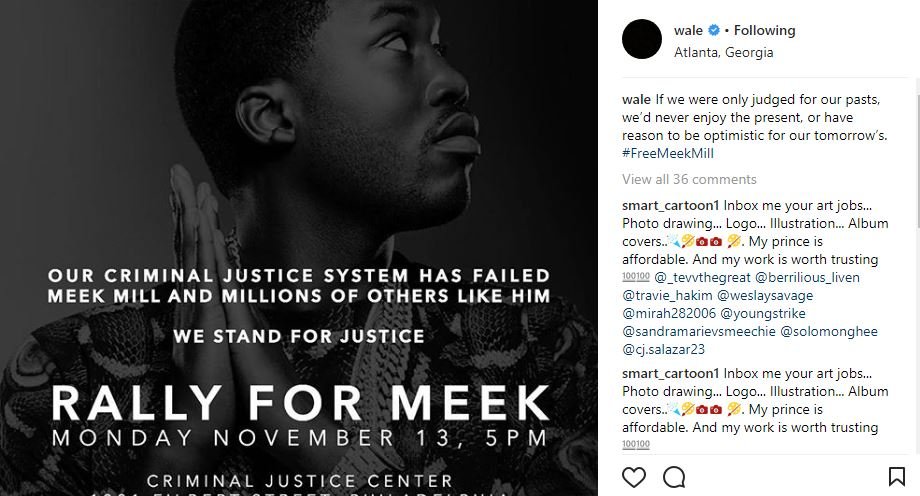Like the post with the heart icon

pyautogui.click(x=634, y=477)
